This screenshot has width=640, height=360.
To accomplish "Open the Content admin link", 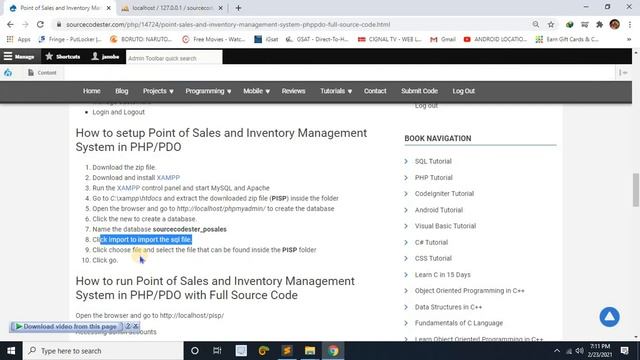I will point(42,73).
